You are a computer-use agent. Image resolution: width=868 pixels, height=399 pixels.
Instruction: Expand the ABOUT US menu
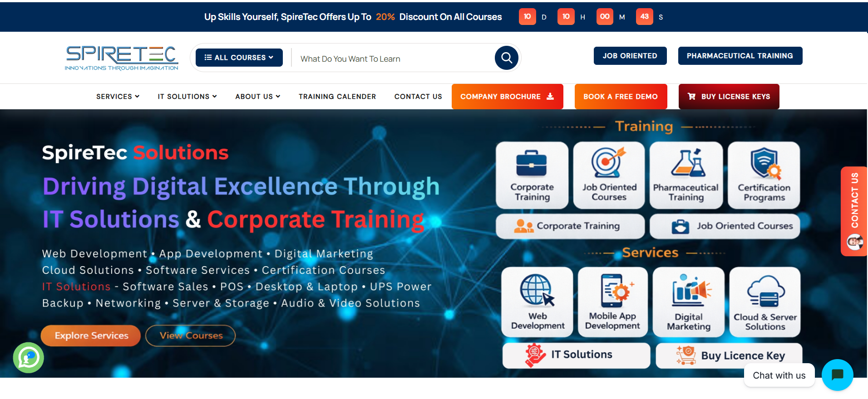(x=257, y=96)
